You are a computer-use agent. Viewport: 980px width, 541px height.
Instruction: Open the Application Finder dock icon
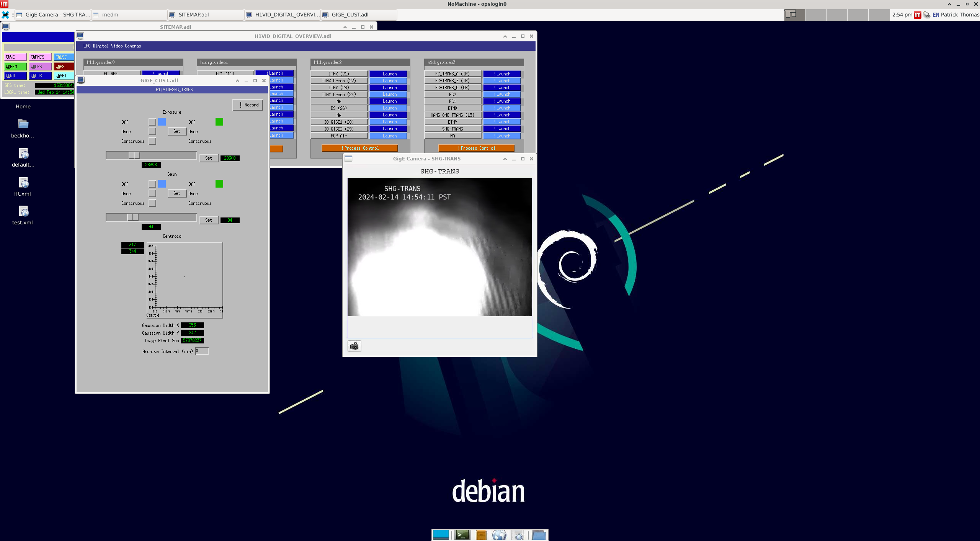tap(518, 535)
